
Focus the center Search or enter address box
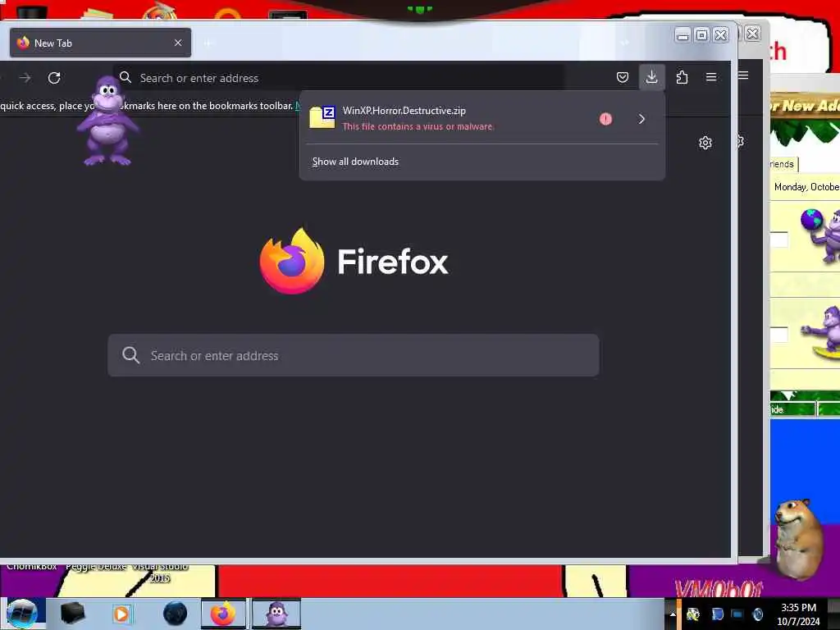click(354, 355)
